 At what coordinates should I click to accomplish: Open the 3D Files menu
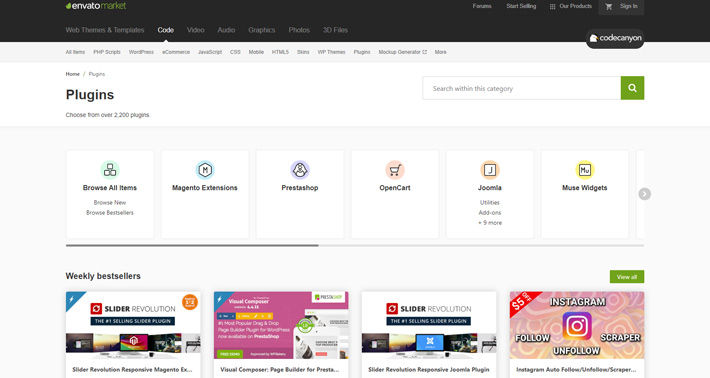click(x=335, y=30)
